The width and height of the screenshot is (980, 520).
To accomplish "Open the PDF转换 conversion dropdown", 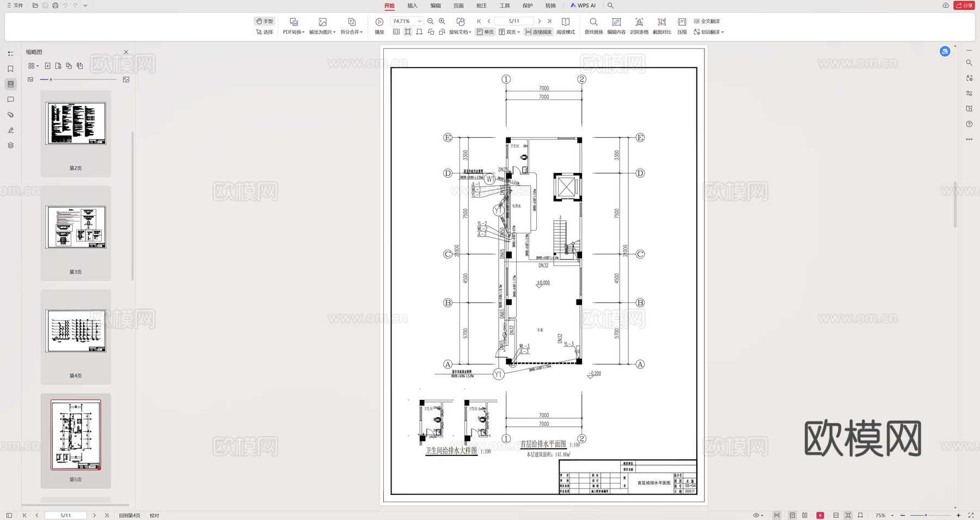I will [293, 26].
